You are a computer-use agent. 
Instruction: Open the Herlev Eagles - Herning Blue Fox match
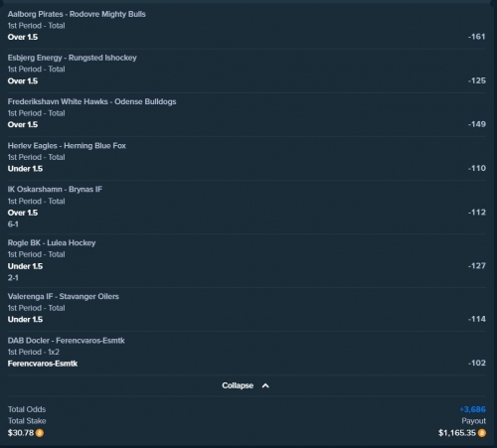click(x=67, y=146)
